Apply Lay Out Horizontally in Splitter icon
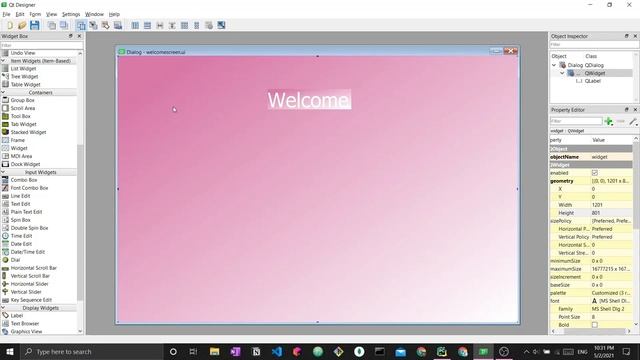The width and height of the screenshot is (640, 360). click(x=160, y=25)
